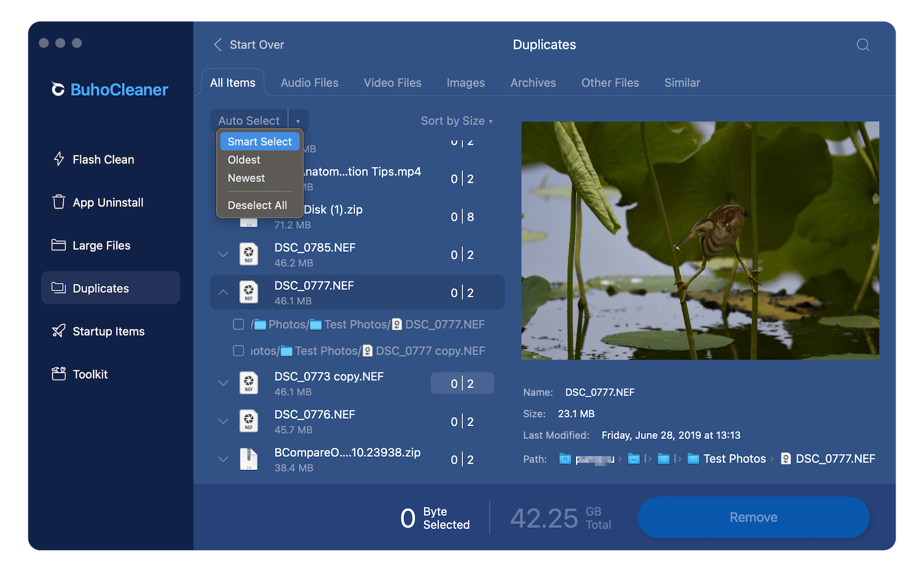The image size is (924, 585).
Task: Open Flash Clean in the sidebar
Action: pos(110,159)
